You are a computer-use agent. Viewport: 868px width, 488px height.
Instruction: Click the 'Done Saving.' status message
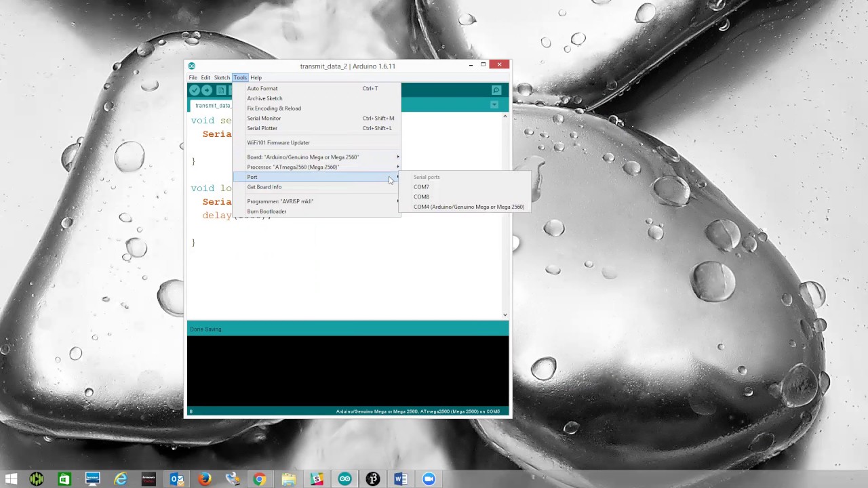point(205,329)
